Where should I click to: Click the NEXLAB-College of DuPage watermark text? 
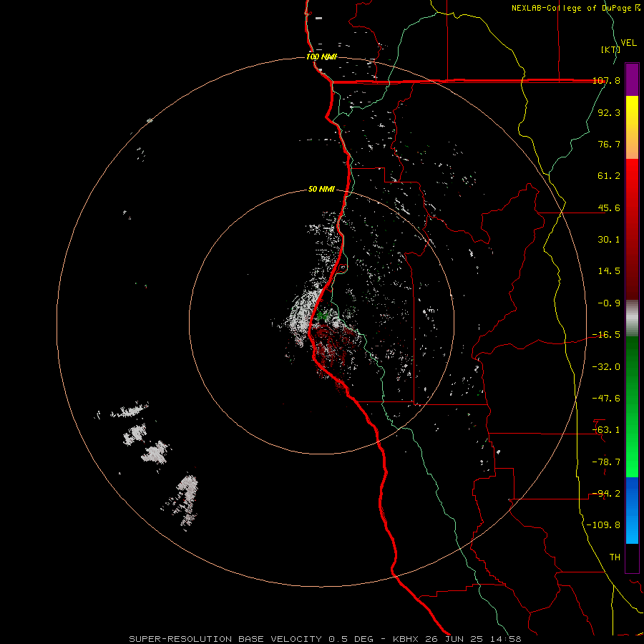point(575,8)
